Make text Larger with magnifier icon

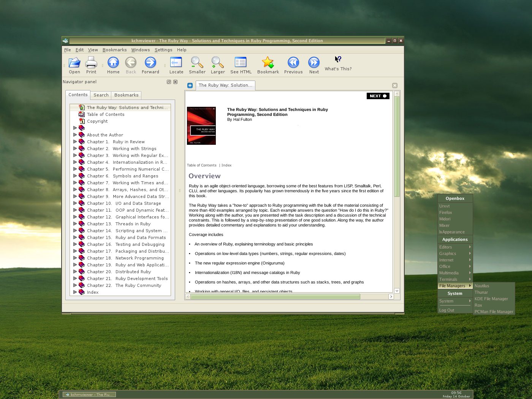click(218, 63)
